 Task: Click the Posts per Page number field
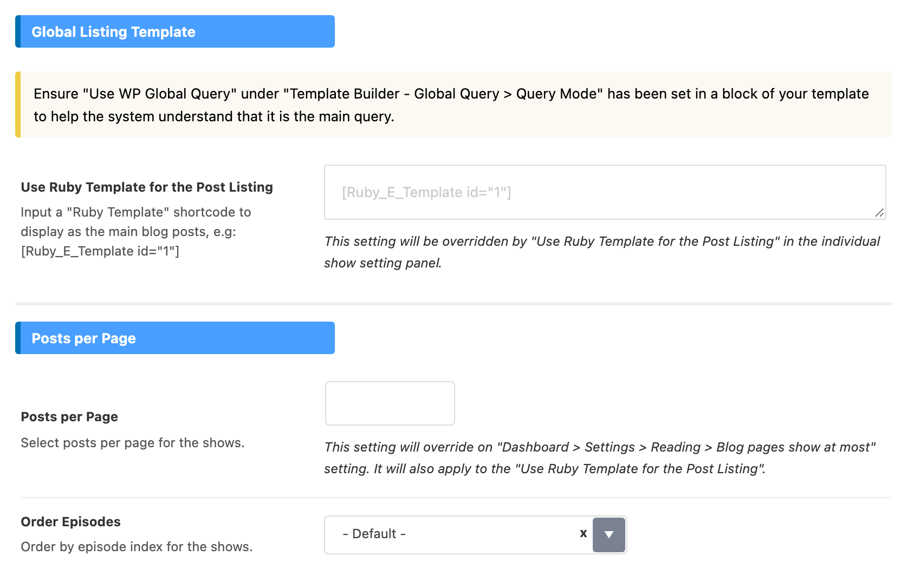click(390, 403)
